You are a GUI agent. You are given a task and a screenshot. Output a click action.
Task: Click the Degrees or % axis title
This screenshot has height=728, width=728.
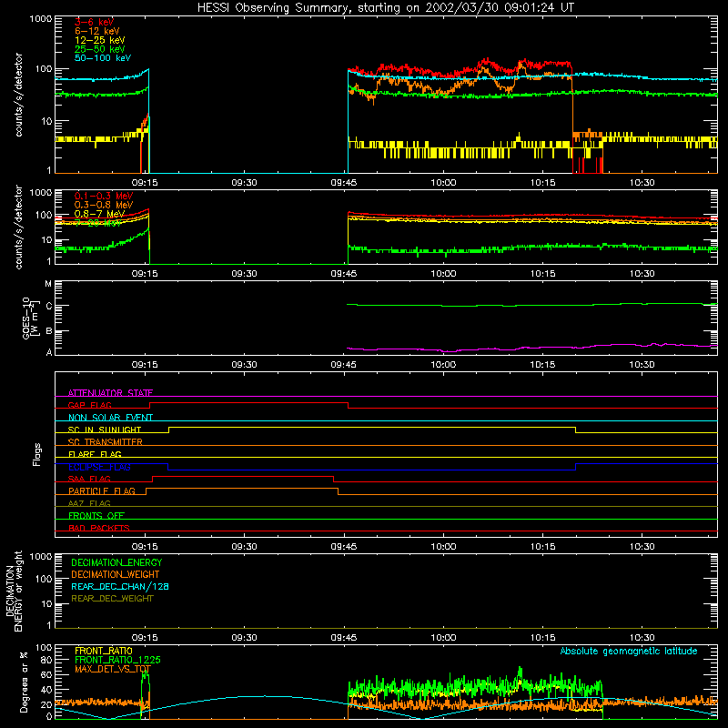[x=24, y=682]
